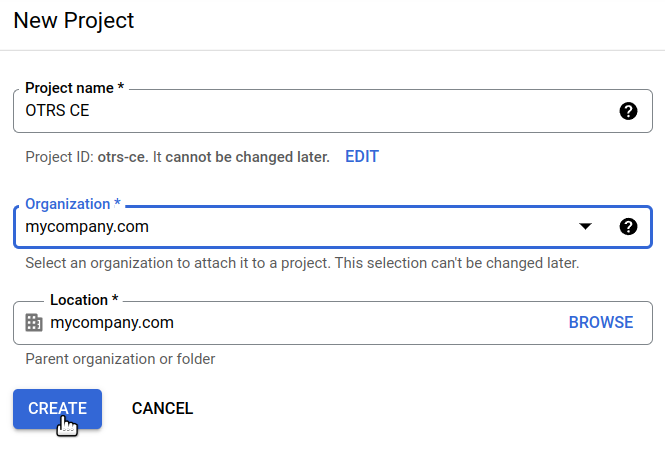
Task: Select mycompany.com text in the Location field
Action: (112, 323)
